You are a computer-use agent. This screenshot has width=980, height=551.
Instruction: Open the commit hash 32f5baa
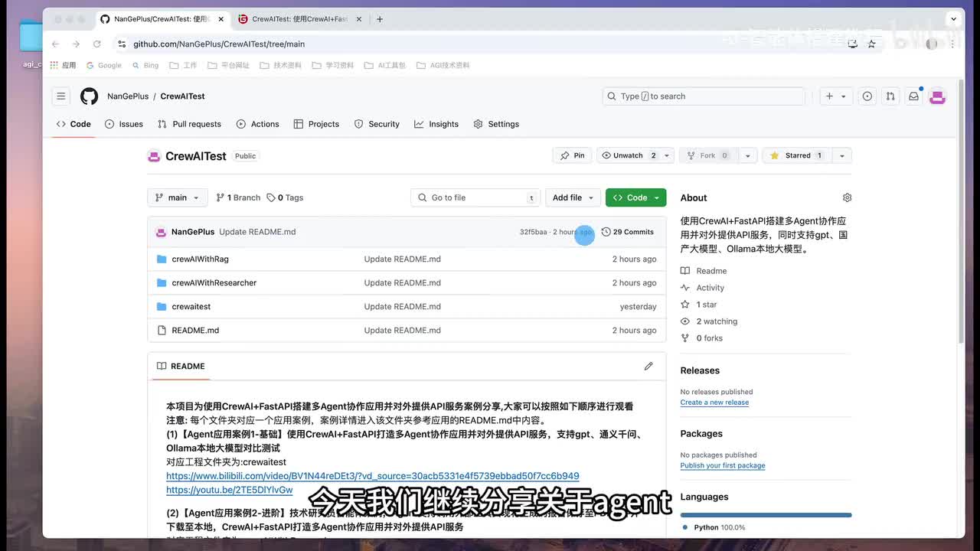533,232
